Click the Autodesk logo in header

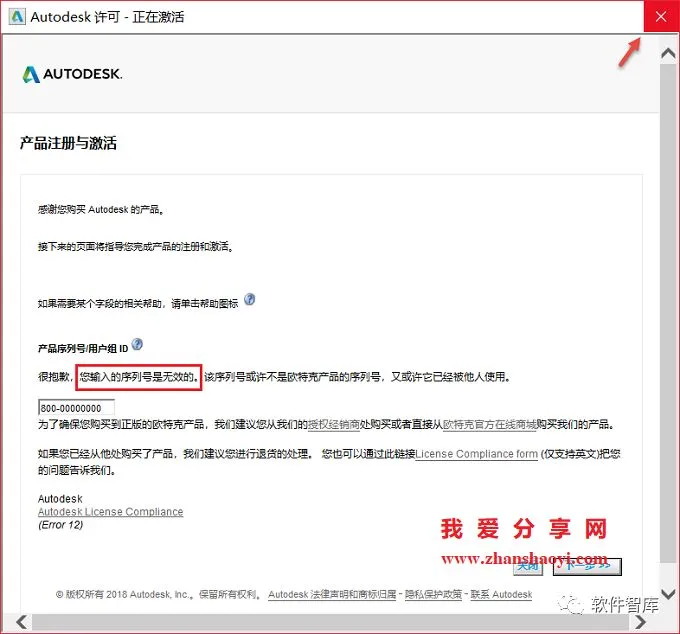coord(72,74)
